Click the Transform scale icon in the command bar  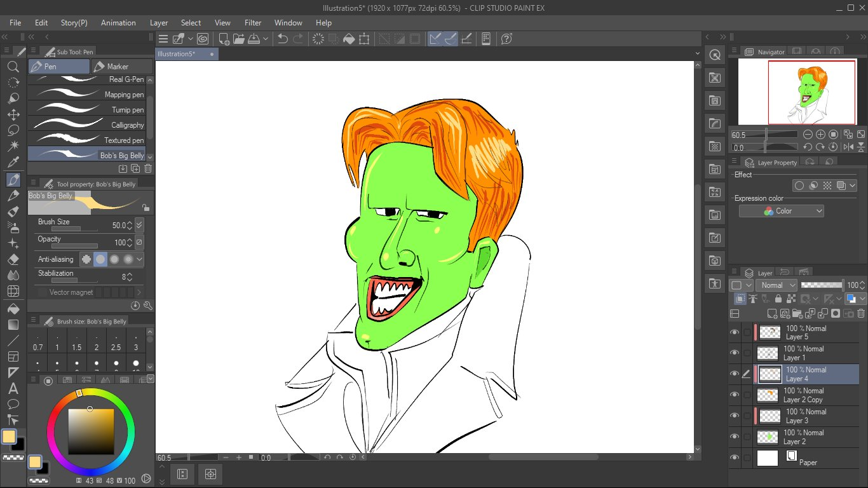pos(364,39)
